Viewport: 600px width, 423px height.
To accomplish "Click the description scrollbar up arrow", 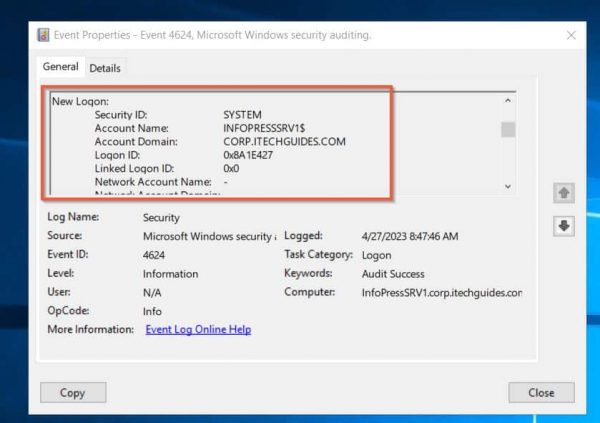I will click(508, 100).
